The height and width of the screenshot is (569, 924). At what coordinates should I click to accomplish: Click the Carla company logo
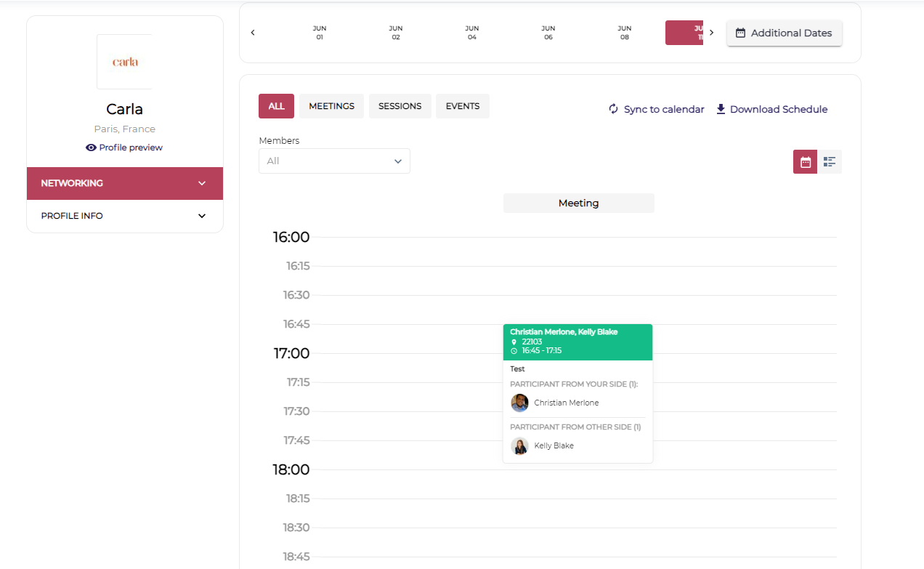coord(125,62)
